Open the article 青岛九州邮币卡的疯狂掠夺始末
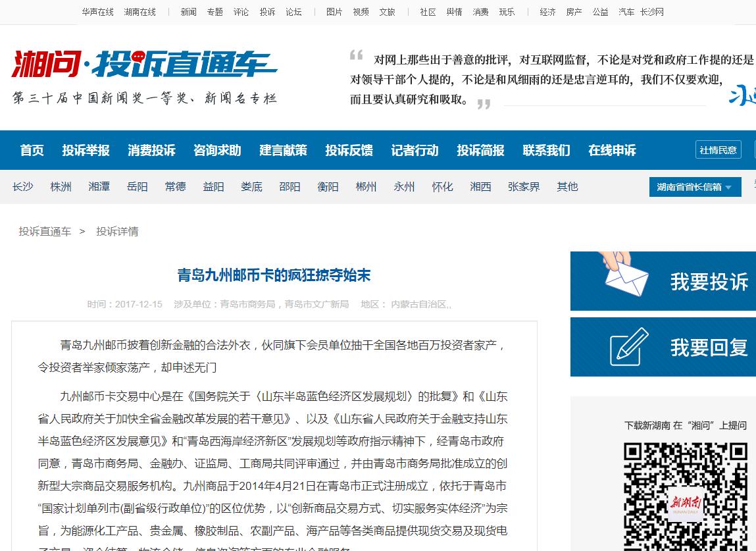The image size is (756, 551). pos(274,276)
